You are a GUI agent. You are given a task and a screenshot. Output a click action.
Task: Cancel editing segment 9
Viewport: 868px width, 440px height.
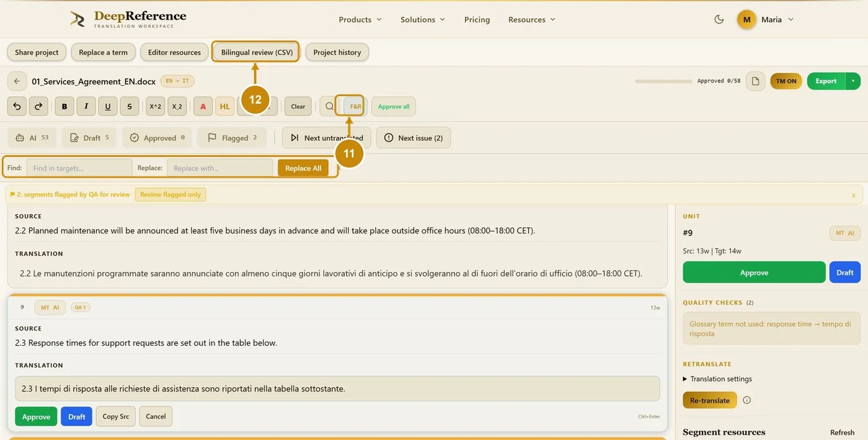tap(156, 416)
